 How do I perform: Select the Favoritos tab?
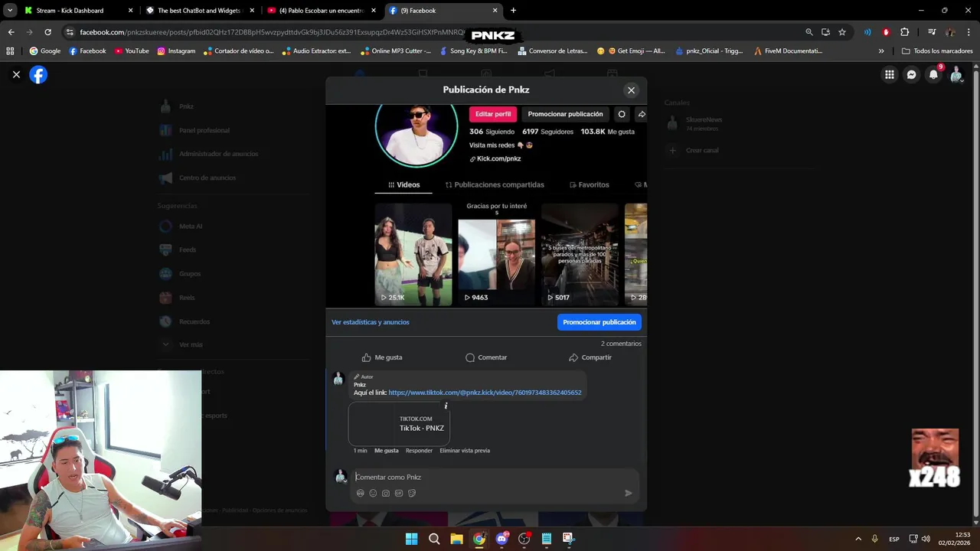(590, 184)
